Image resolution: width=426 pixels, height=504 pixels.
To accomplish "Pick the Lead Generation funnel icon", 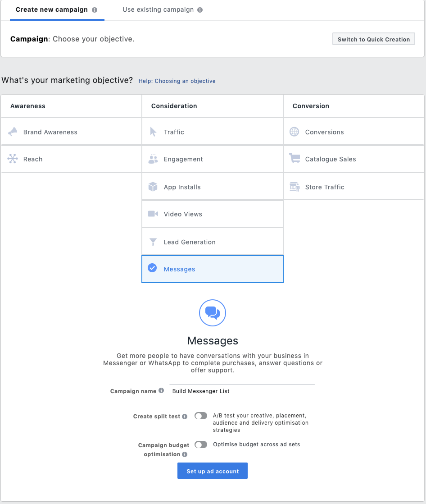I will coord(153,242).
